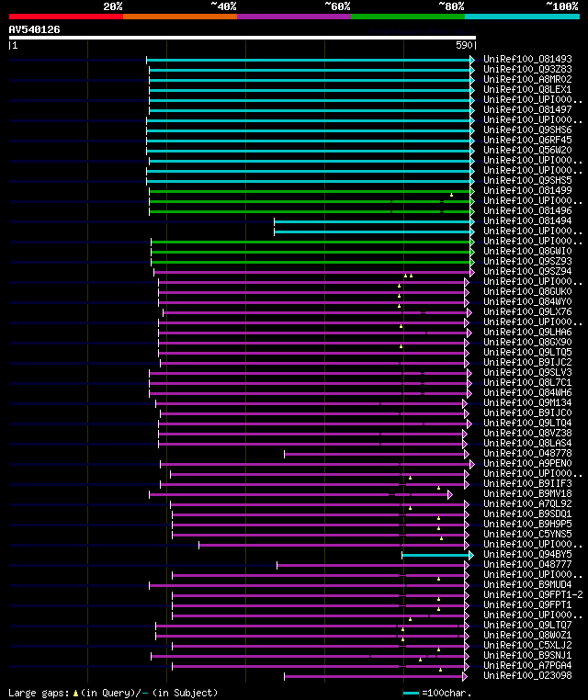Click the green ~80% identity legend segment
Image resolution: width=588 pixels, height=700 pixels.
(x=408, y=17)
